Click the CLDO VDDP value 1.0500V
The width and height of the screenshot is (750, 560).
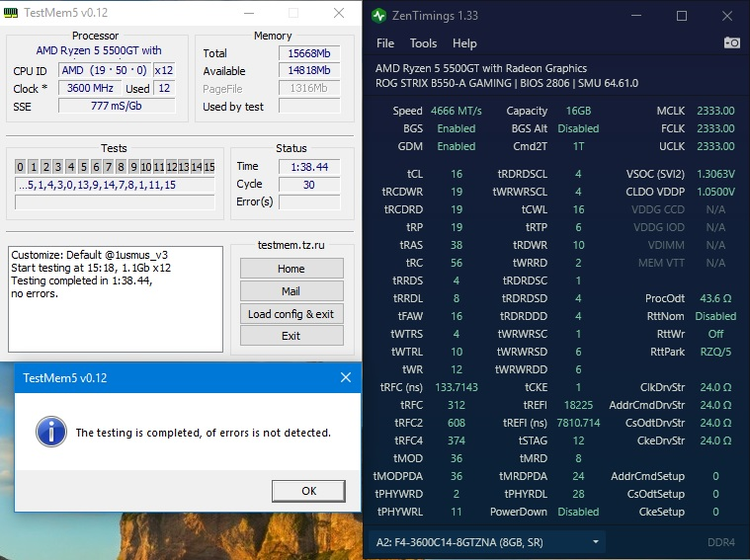point(715,192)
